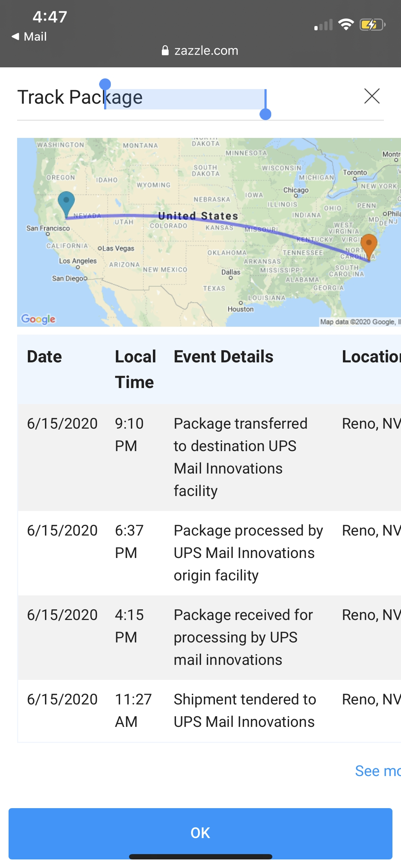Tap the Local Time column header
The image size is (401, 868).
tap(135, 369)
